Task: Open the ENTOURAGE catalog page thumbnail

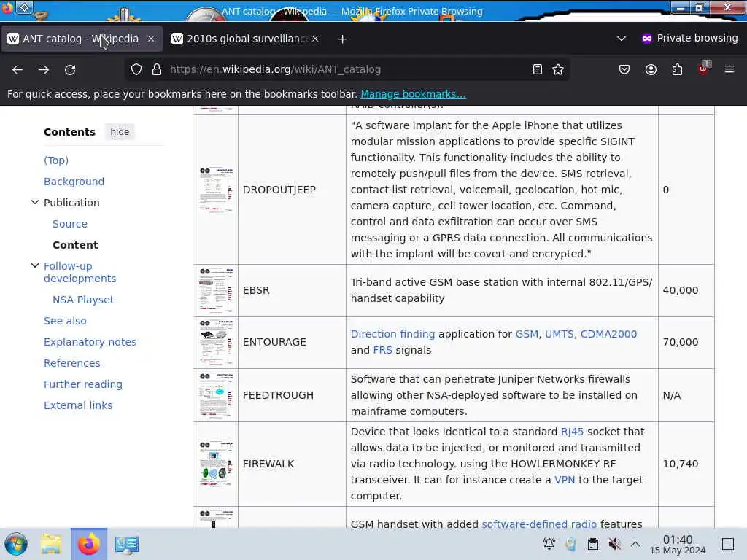Action: click(x=216, y=343)
